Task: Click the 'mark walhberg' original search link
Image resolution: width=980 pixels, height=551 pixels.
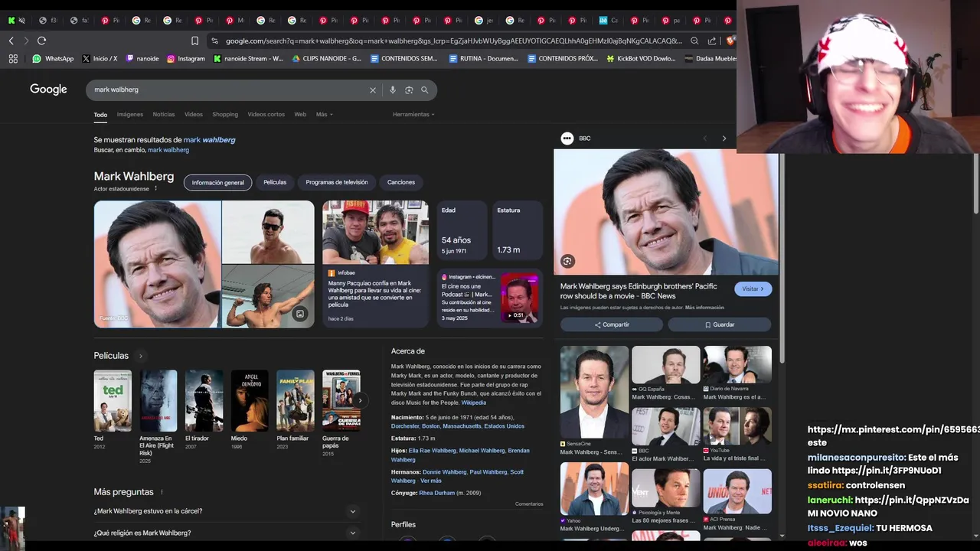Action: [168, 150]
